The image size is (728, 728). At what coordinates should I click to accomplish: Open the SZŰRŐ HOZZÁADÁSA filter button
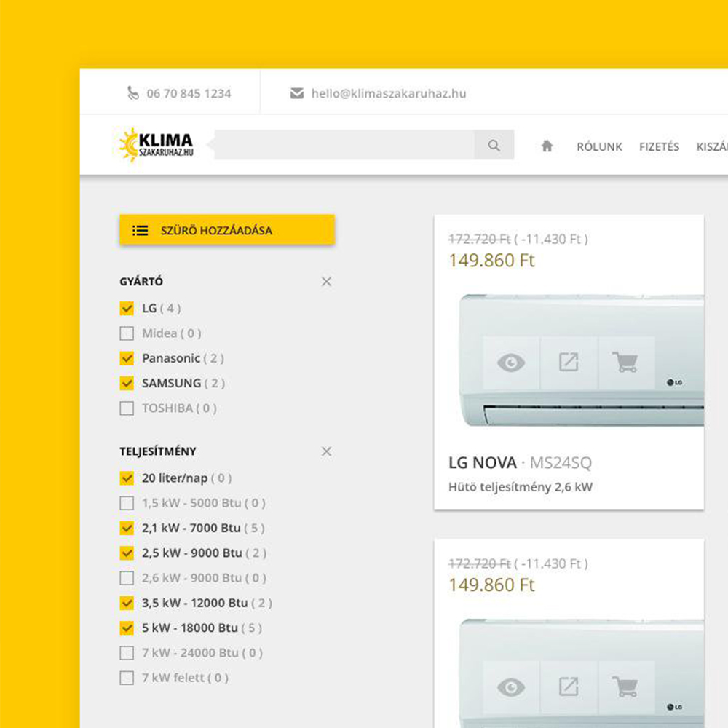click(226, 230)
